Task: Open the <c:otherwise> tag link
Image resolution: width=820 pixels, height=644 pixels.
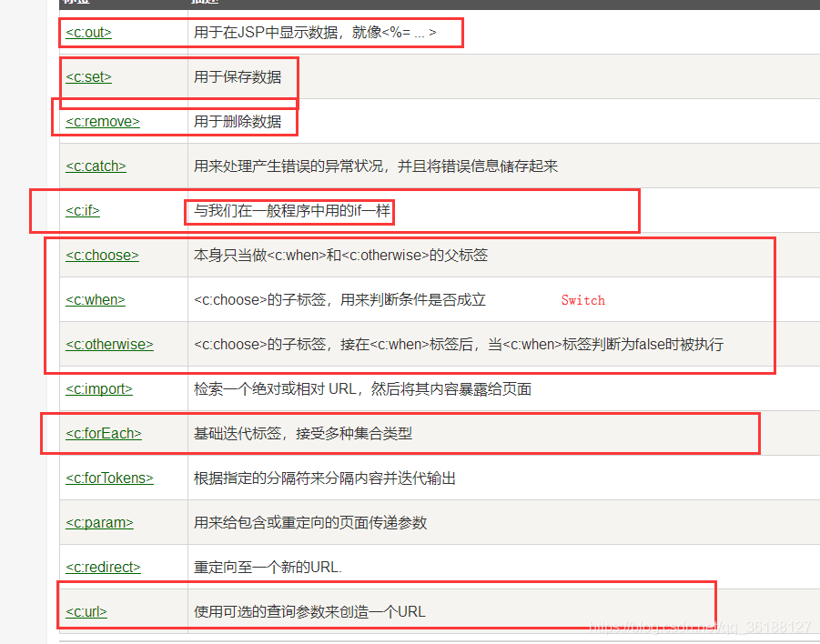Action: click(109, 344)
